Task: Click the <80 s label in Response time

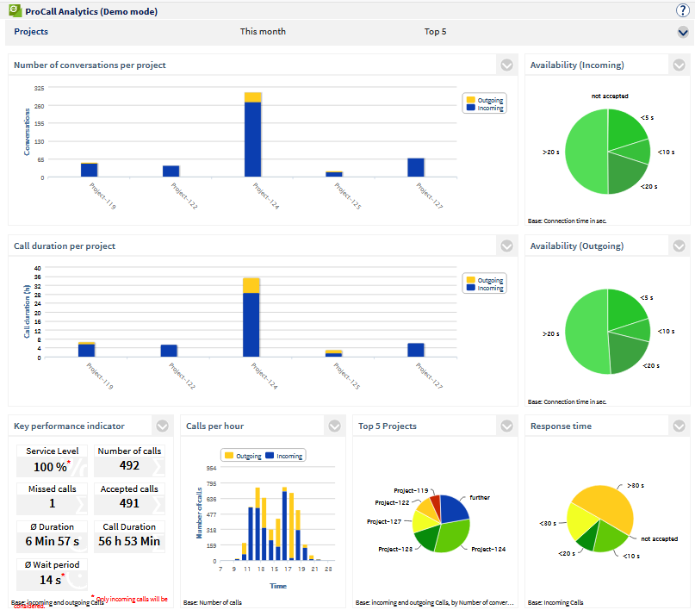Action: pyautogui.click(x=548, y=523)
